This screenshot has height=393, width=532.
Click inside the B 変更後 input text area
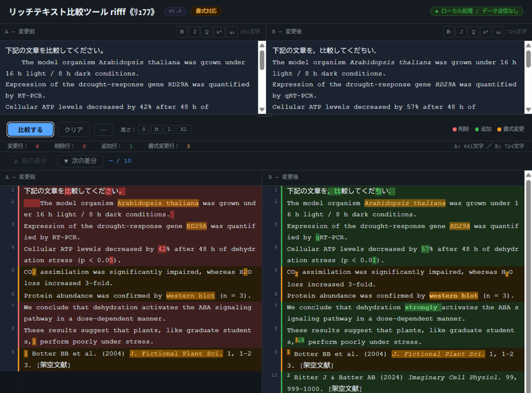[x=395, y=78]
